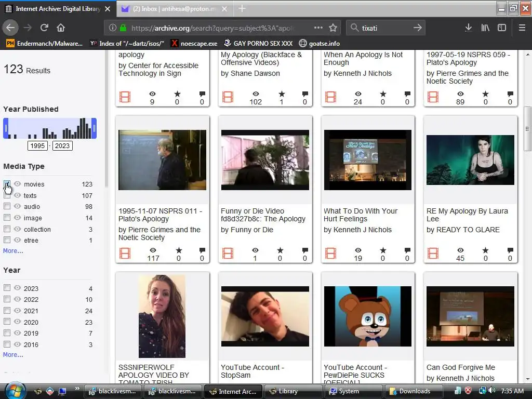This screenshot has width=532, height=399.
Task: Open the hamburger application menu
Action: 522,28
